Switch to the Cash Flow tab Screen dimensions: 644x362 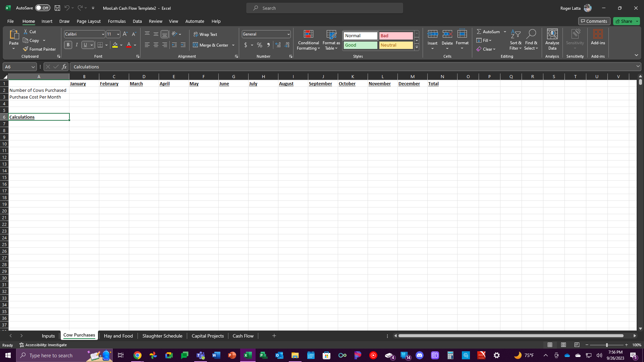pyautogui.click(x=243, y=336)
